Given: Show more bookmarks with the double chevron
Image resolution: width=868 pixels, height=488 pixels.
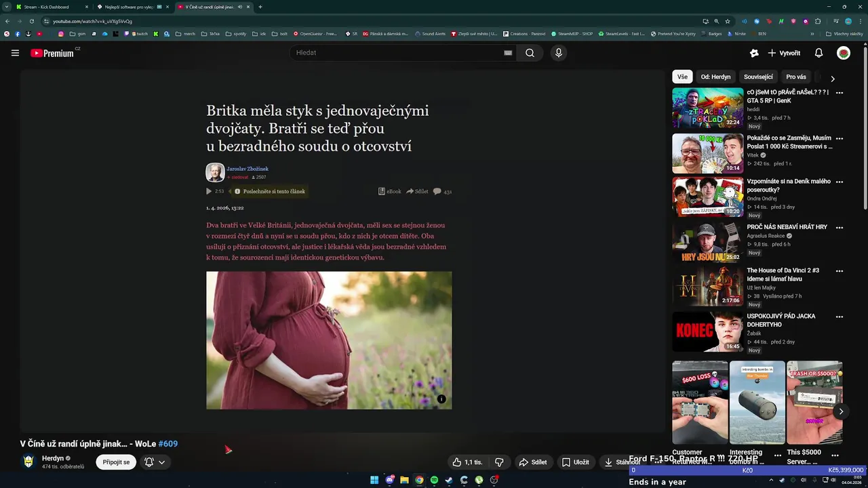Looking at the screenshot, I should click(x=812, y=33).
